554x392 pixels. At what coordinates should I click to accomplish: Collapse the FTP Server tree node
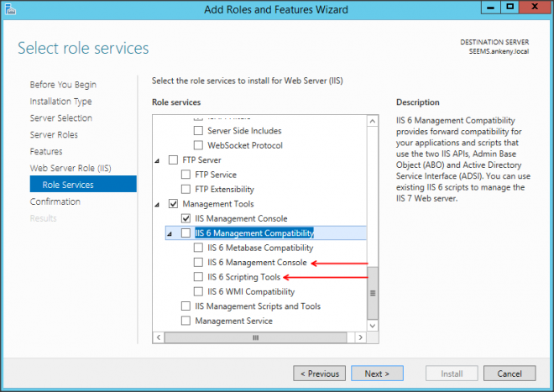tap(158, 159)
